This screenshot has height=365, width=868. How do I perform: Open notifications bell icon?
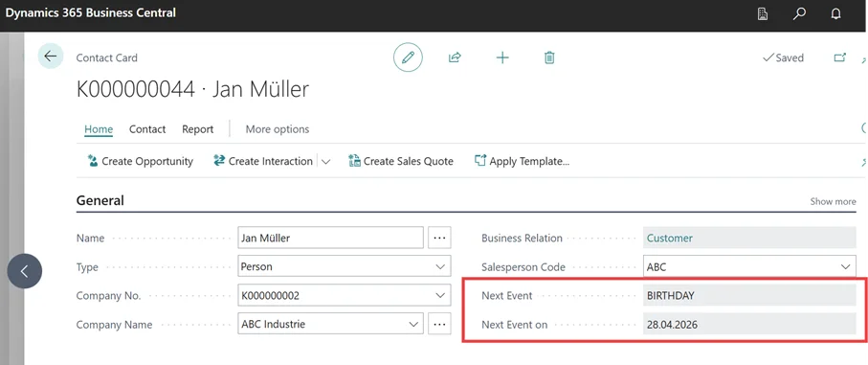coord(835,13)
